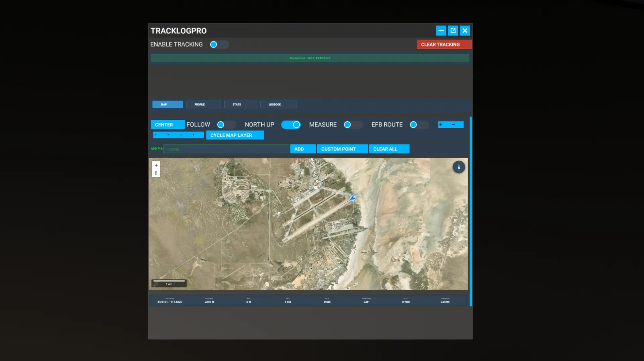The height and width of the screenshot is (361, 644).
Task: Click Cycle Map Layer button
Action: (x=235, y=135)
